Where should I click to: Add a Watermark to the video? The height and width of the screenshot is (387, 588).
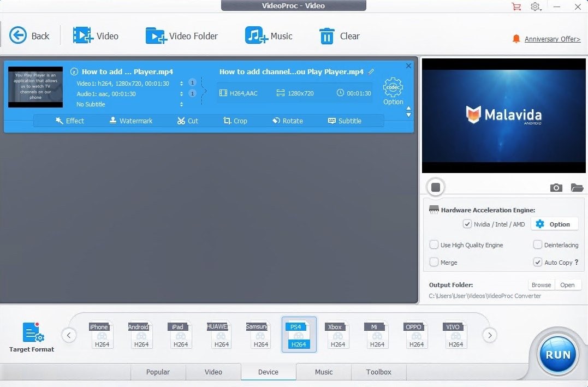(x=130, y=121)
